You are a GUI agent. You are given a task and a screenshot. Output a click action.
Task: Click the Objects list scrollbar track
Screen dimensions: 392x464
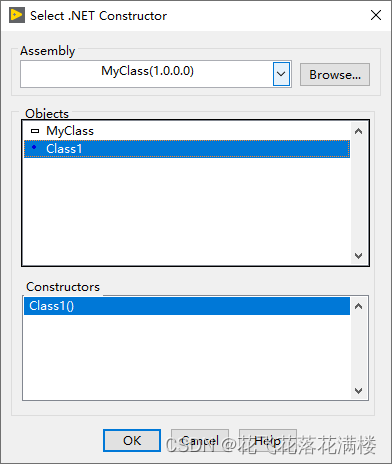[x=358, y=193]
